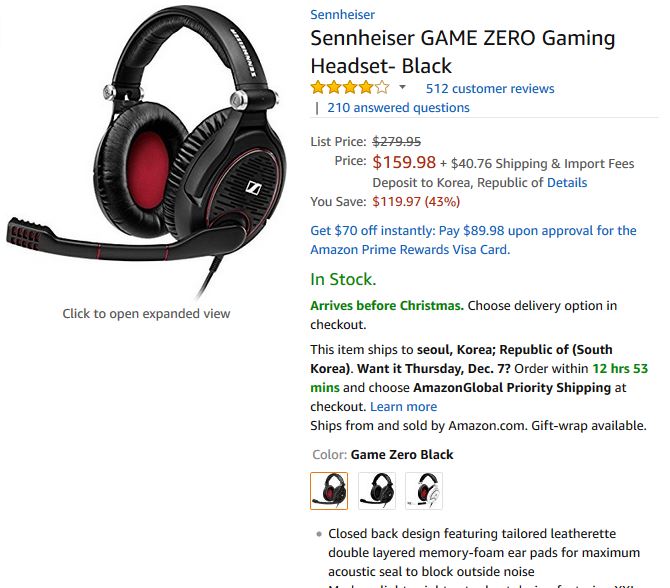Click the $159.98 price text

tap(404, 162)
